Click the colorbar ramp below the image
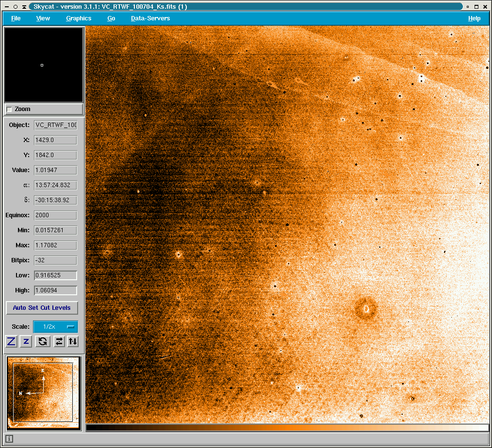This screenshot has height=448, width=492. tap(287, 428)
